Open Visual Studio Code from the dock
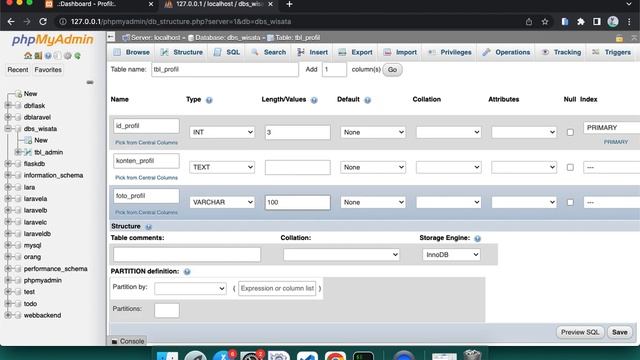The width and height of the screenshot is (640, 360). click(x=307, y=355)
